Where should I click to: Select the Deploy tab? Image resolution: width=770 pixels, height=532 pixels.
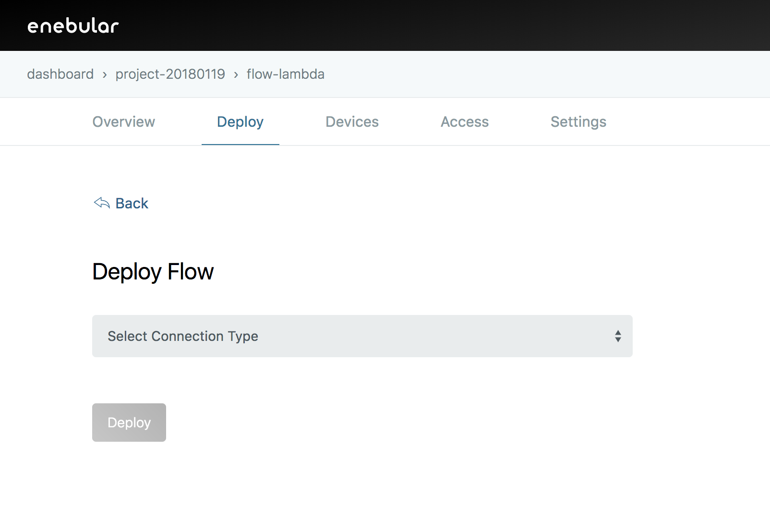[x=240, y=121]
